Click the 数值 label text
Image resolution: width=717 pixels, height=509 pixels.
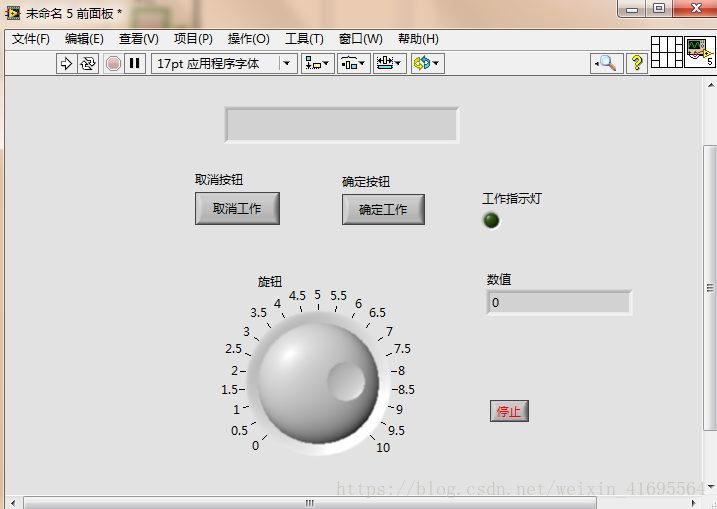(499, 279)
